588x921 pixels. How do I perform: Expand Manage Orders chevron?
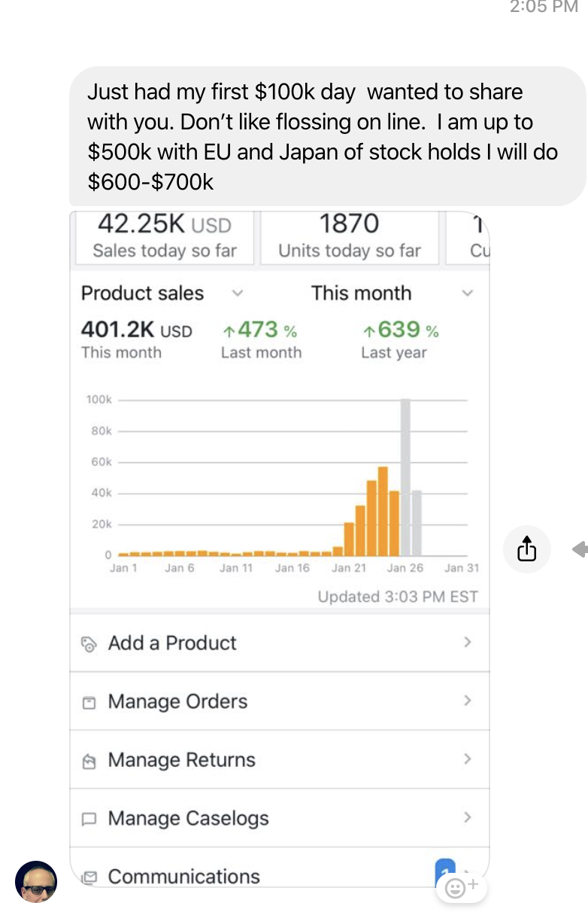tap(467, 701)
